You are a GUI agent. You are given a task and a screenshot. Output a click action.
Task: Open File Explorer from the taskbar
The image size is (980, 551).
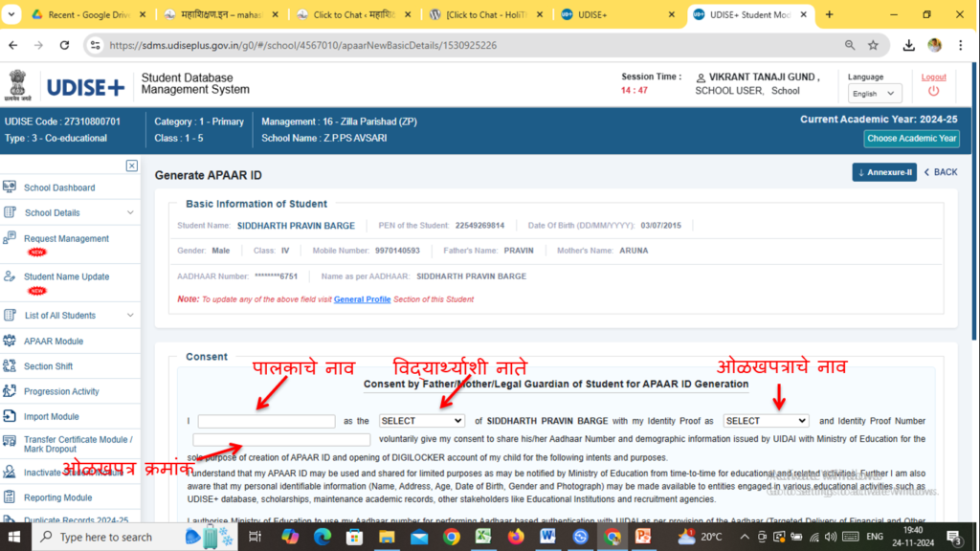(387, 536)
